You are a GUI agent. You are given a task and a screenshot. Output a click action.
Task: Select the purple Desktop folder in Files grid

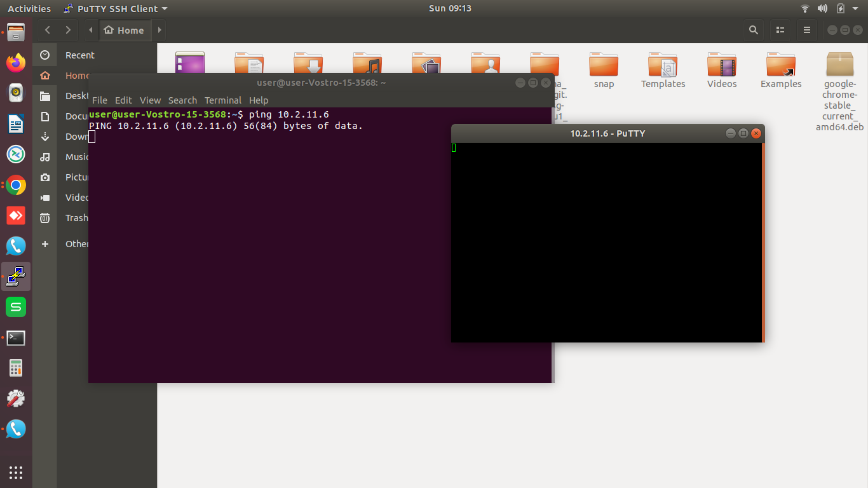coord(190,62)
